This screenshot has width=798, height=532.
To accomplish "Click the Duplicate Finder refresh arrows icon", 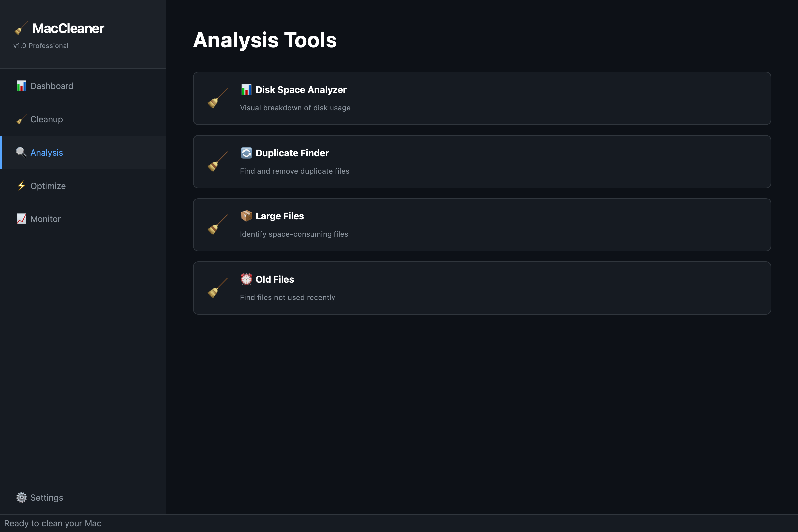I will click(246, 153).
